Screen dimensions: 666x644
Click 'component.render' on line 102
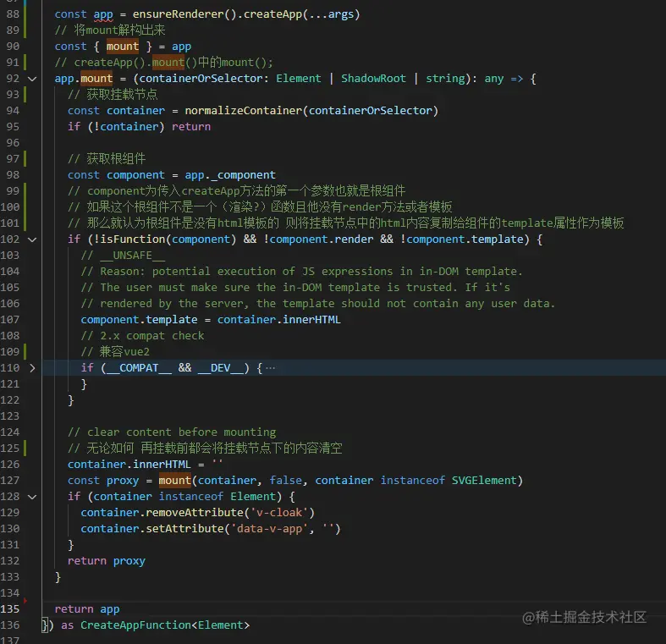pyautogui.click(x=321, y=239)
